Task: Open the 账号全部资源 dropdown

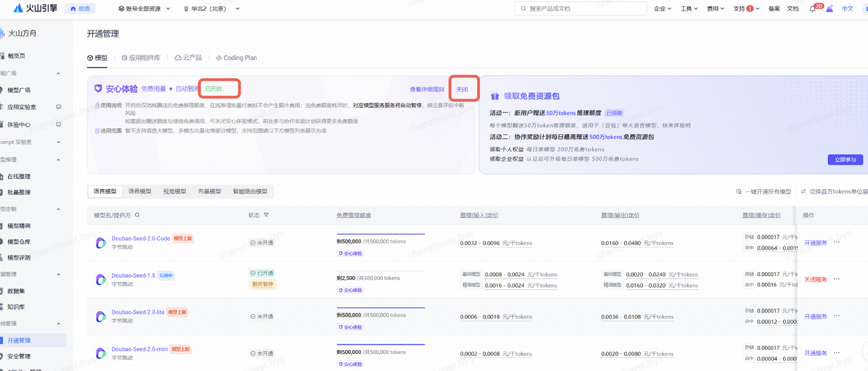Action: point(142,9)
